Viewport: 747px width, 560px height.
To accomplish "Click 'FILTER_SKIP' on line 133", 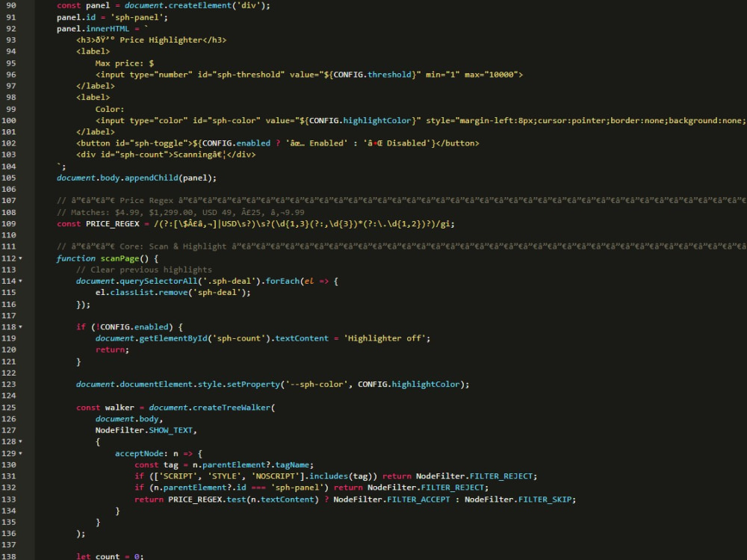I will 545,500.
